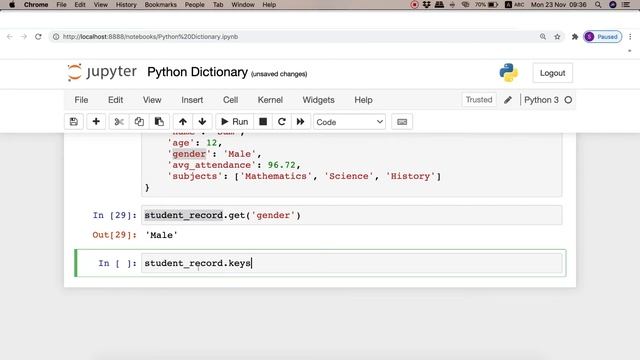
Task: Open the Cell menu
Action: click(230, 100)
